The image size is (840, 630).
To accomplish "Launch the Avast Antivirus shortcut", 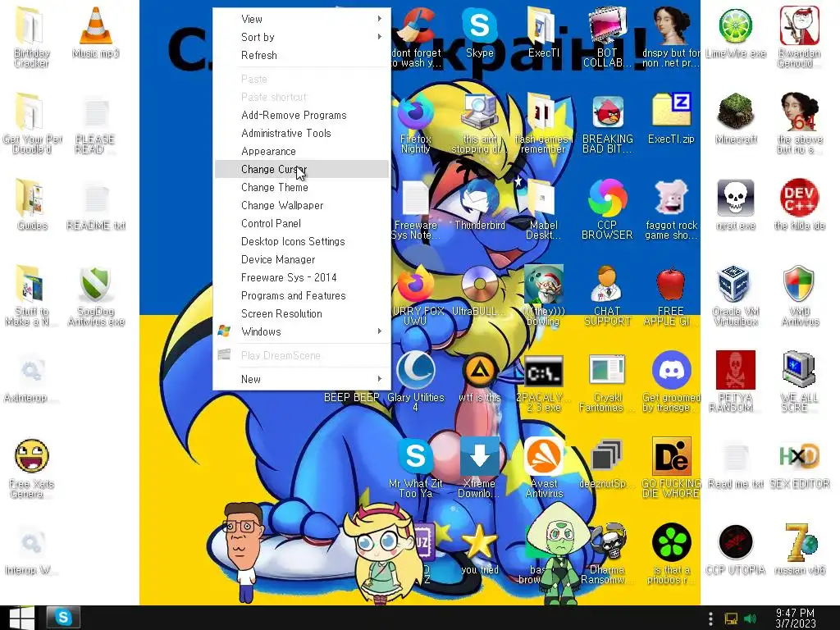I will (x=543, y=456).
